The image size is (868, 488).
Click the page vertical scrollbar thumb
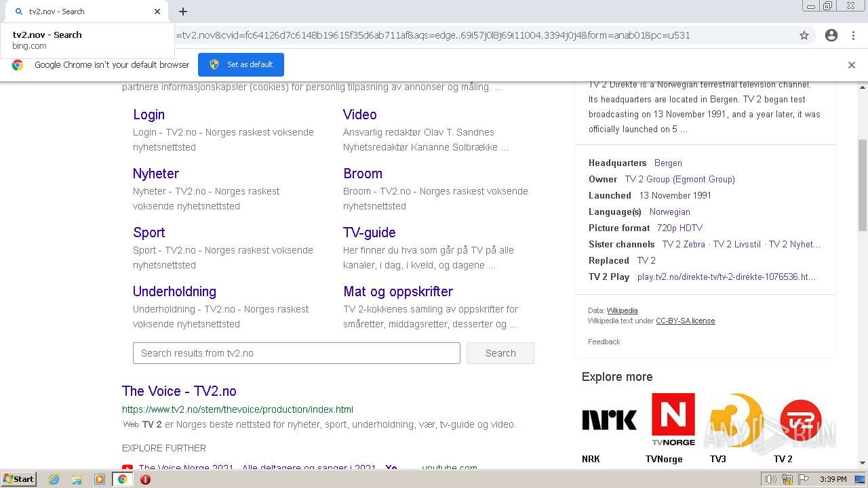(x=863, y=184)
